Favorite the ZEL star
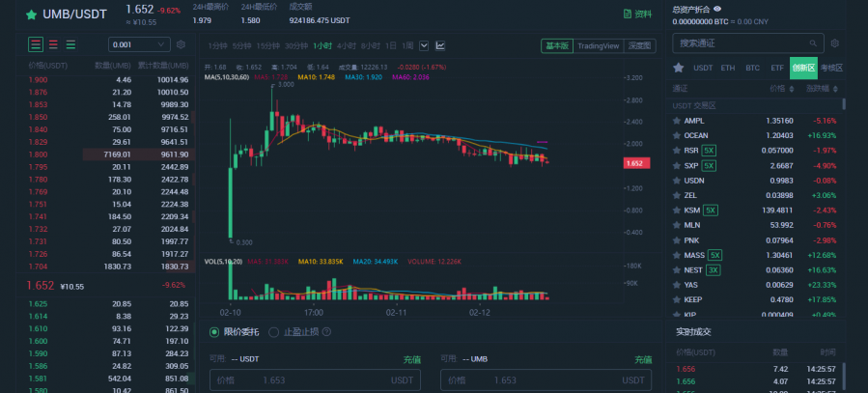The width and height of the screenshot is (868, 393). [x=676, y=195]
